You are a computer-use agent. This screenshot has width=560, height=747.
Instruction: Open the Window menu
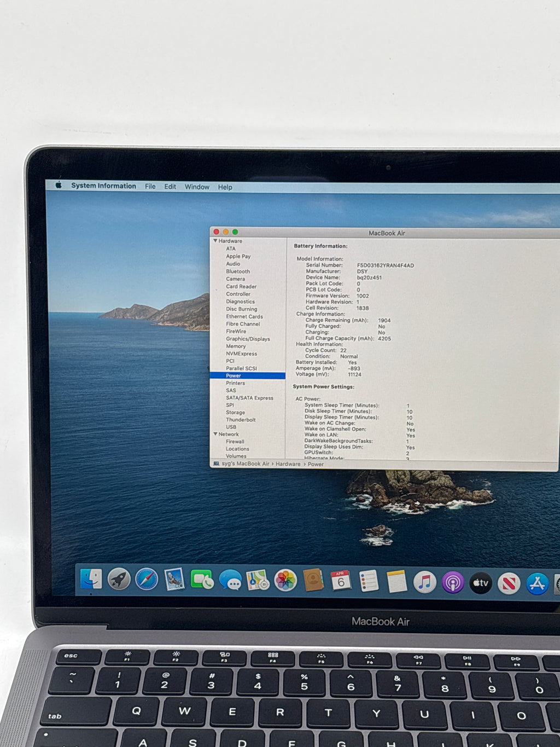197,187
